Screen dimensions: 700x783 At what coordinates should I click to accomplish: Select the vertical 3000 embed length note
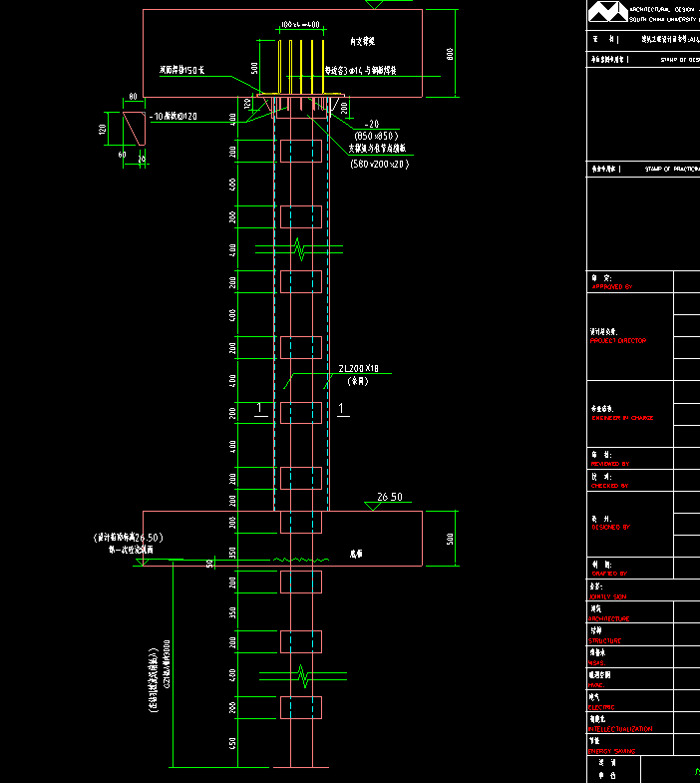(x=167, y=664)
